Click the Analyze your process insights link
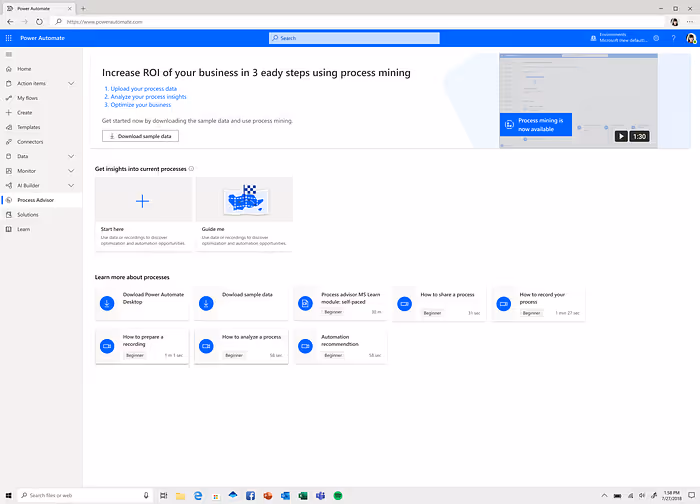Viewport: 700px width, 504px height. point(148,97)
